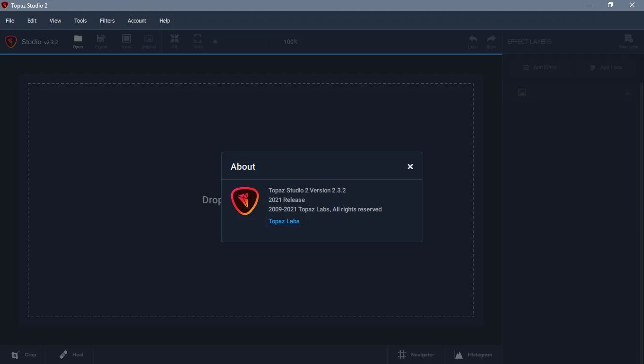Open the Filters menu
The height and width of the screenshot is (364, 644).
(107, 21)
